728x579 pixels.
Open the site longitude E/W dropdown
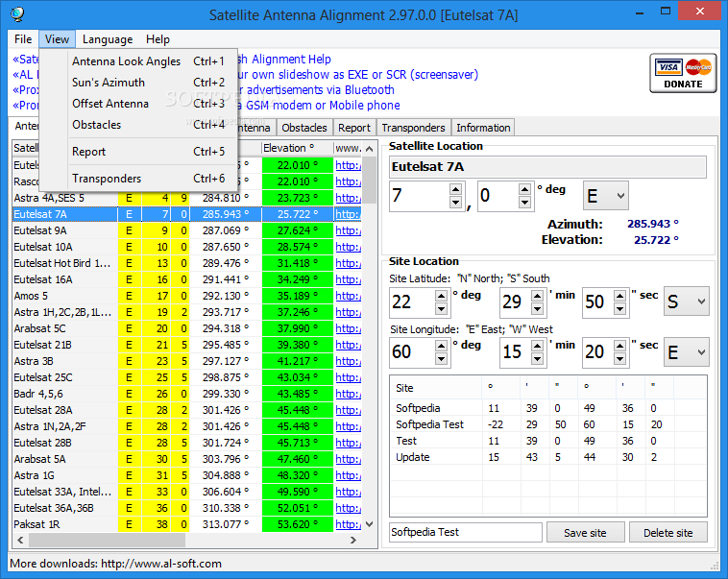tap(686, 352)
